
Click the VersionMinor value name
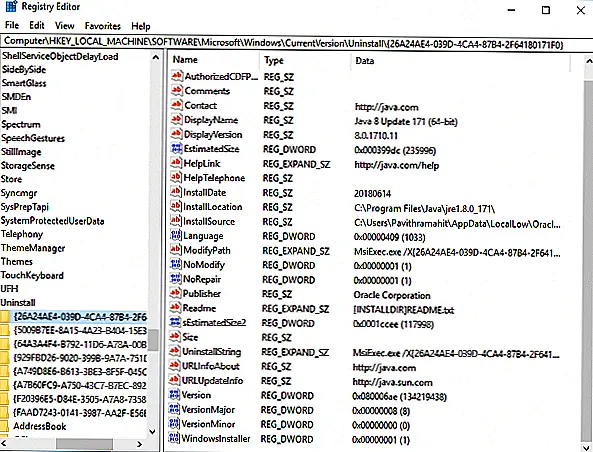point(208,424)
